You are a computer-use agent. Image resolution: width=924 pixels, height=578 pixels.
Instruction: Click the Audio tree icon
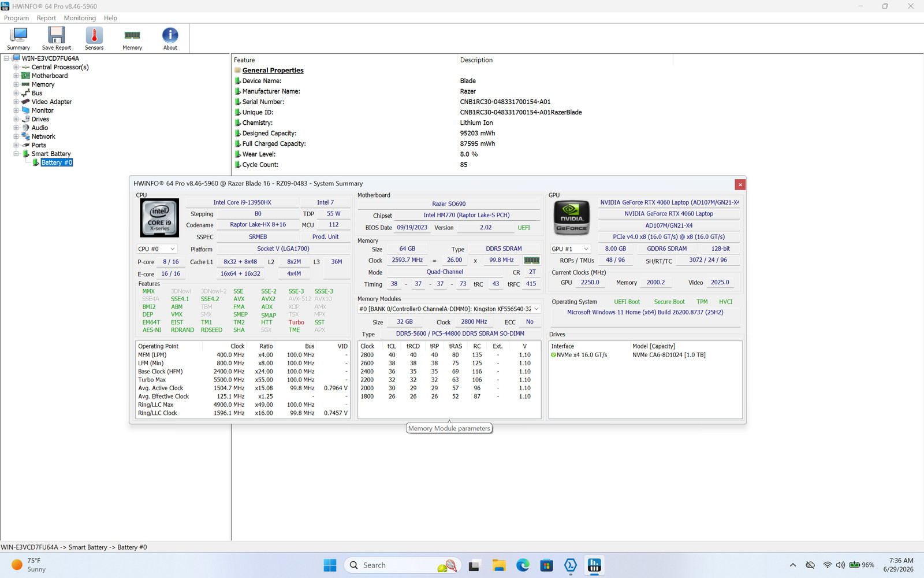[25, 128]
